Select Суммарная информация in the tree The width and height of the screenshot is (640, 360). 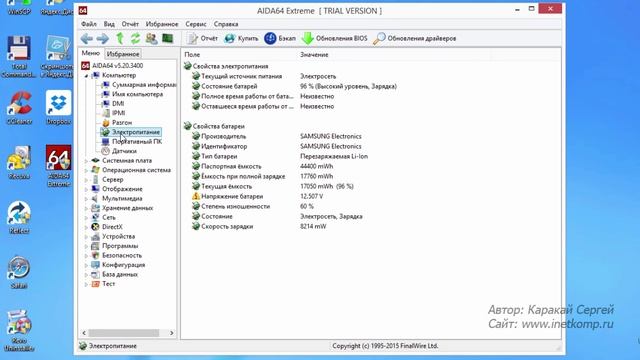[144, 84]
